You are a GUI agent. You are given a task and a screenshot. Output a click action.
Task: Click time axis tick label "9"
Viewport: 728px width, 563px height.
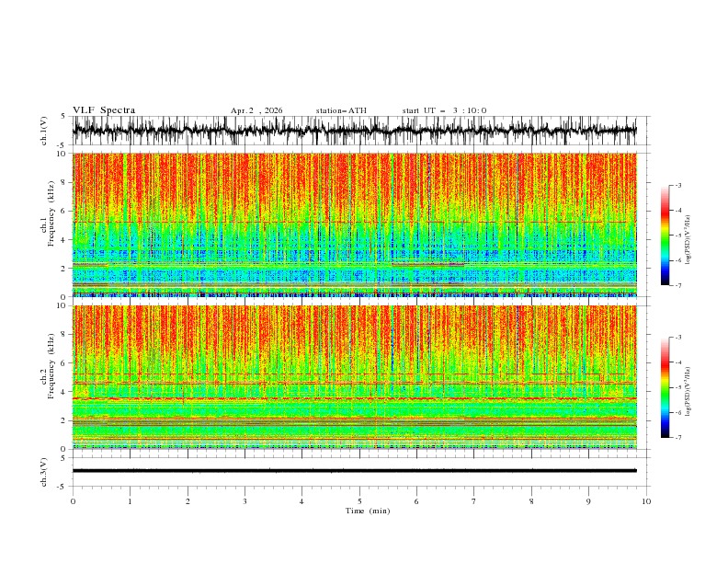tap(588, 501)
